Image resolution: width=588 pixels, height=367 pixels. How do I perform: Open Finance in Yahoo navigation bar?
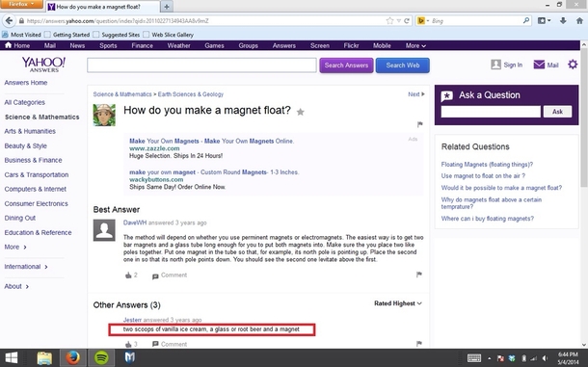point(142,45)
